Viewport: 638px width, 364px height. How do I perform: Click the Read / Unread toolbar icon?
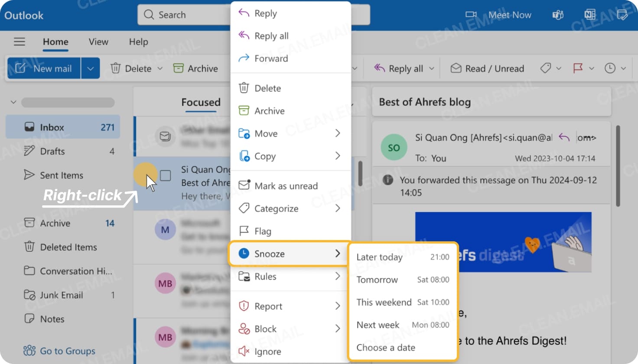point(456,68)
